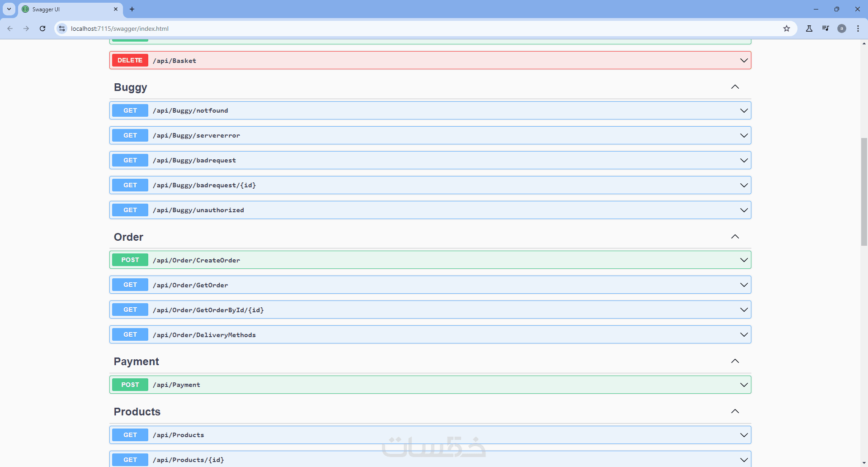Click the Buggy section heading
The image size is (868, 467).
pyautogui.click(x=131, y=87)
